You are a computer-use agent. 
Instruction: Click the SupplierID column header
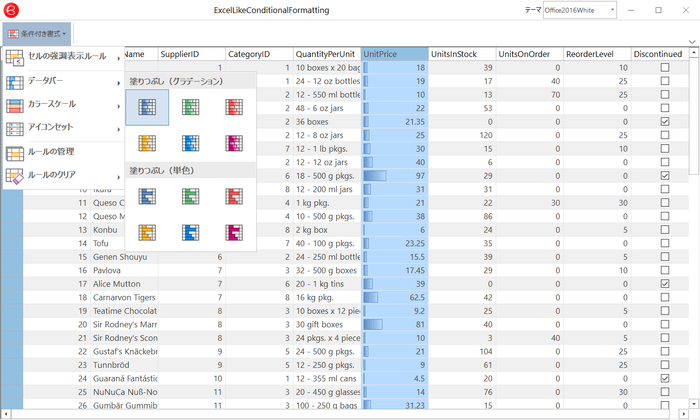click(192, 54)
